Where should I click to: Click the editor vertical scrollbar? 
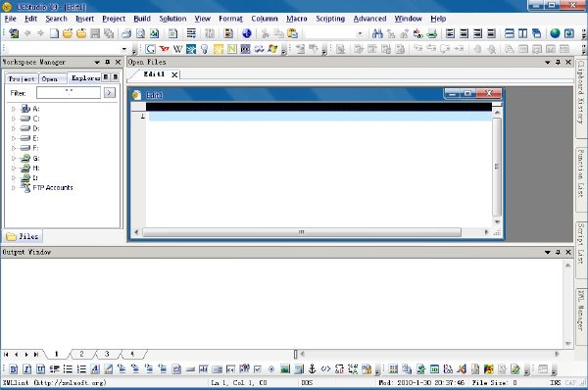click(x=497, y=167)
